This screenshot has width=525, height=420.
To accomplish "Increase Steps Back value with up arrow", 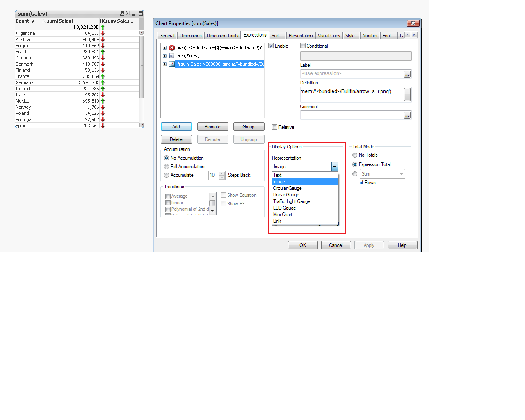I will tap(222, 173).
